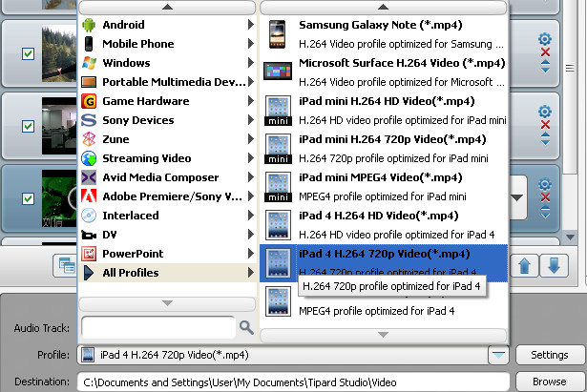Viewport: 587px width, 392px height.
Task: Click the Portable Multimedia Device icon
Action: (x=89, y=82)
